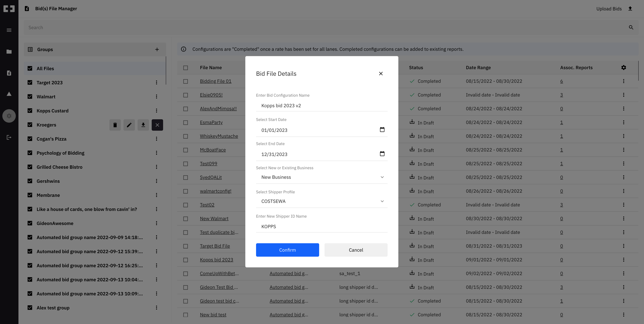Screen dimensions: 644x324
Task: Open the search magnifier icon
Action: (x=631, y=27)
